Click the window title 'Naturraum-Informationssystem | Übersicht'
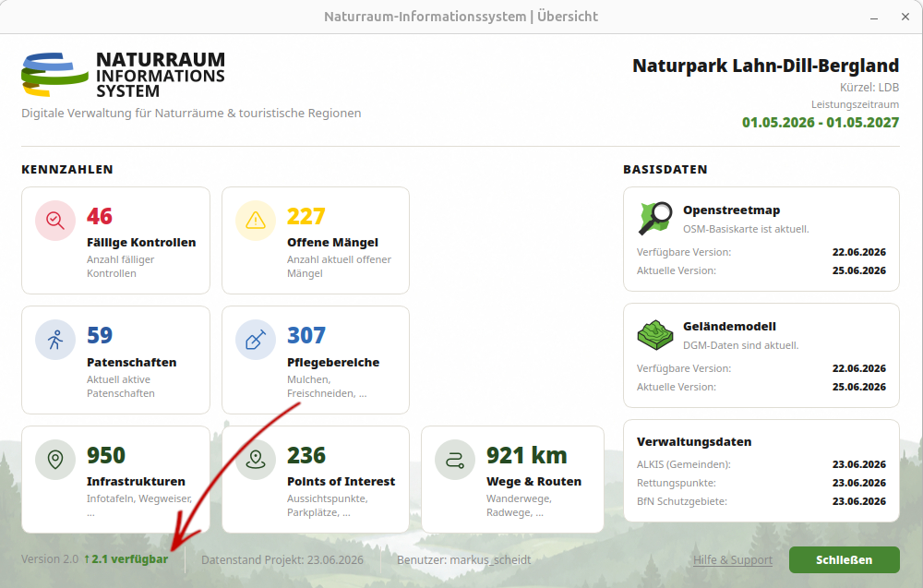 [461, 17]
